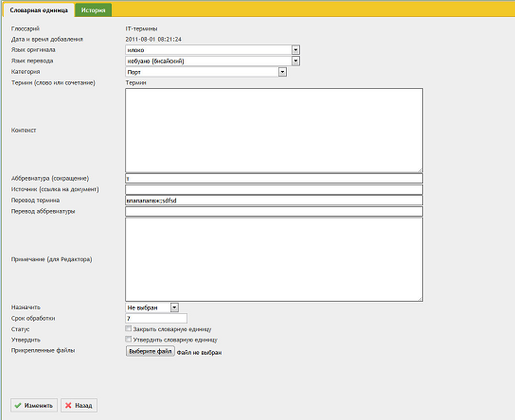The width and height of the screenshot is (515, 420).
Task: Select the Словарная единица tab
Action: coord(39,10)
